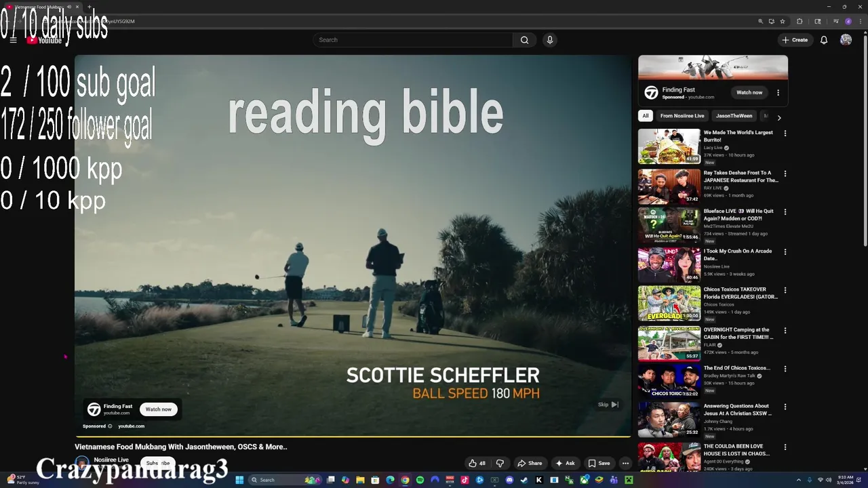The width and height of the screenshot is (868, 488).
Task: Start voice search with microphone icon
Action: click(x=550, y=40)
